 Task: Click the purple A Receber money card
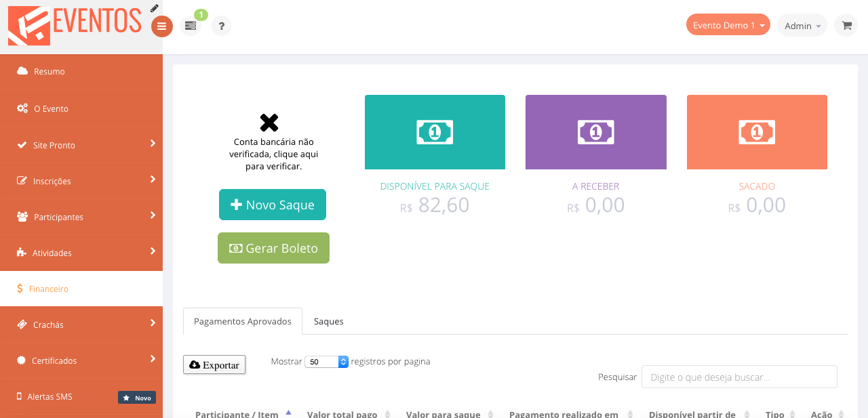coord(595,132)
